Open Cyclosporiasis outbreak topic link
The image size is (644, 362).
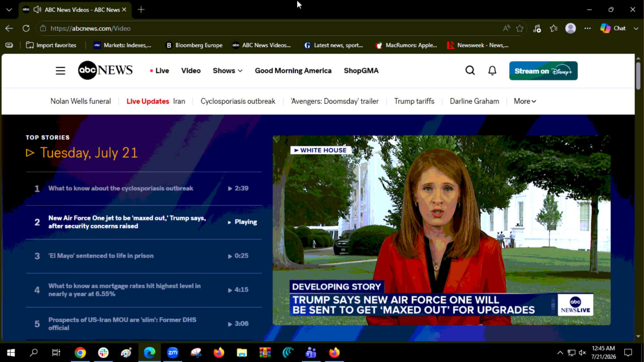(x=238, y=101)
